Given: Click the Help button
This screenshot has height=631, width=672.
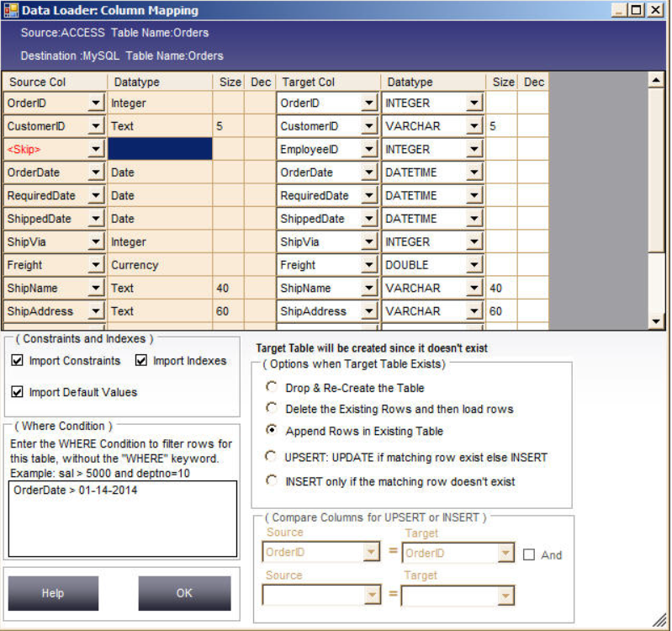Looking at the screenshot, I should point(53,593).
